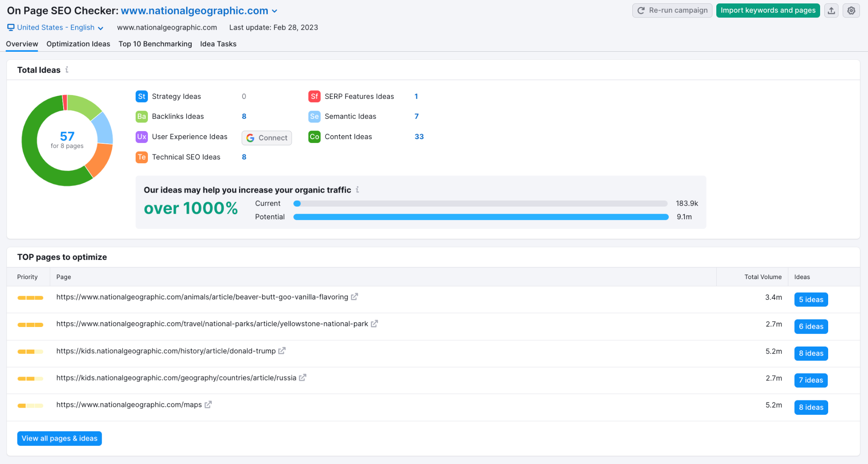Open beaver-butt-goo page external link icon

354,296
